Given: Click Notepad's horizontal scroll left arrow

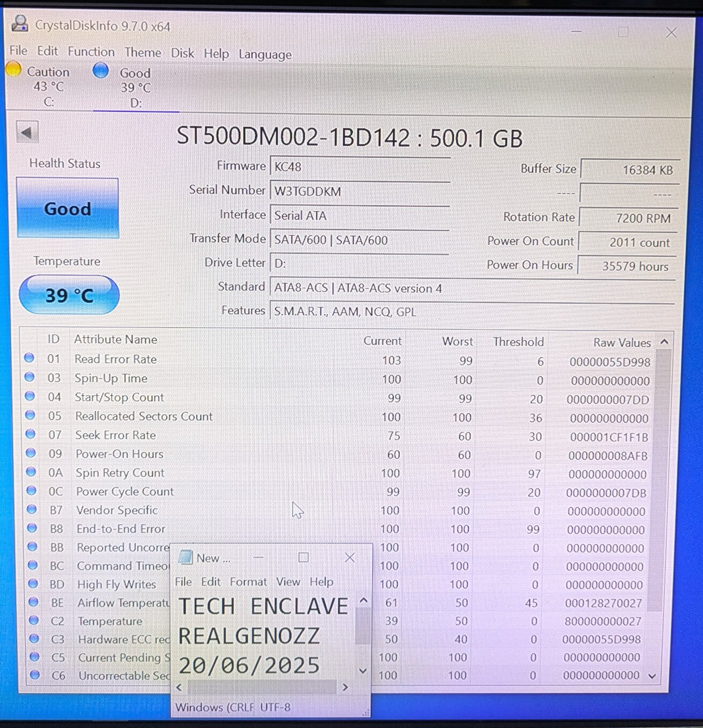Looking at the screenshot, I should pos(179,687).
